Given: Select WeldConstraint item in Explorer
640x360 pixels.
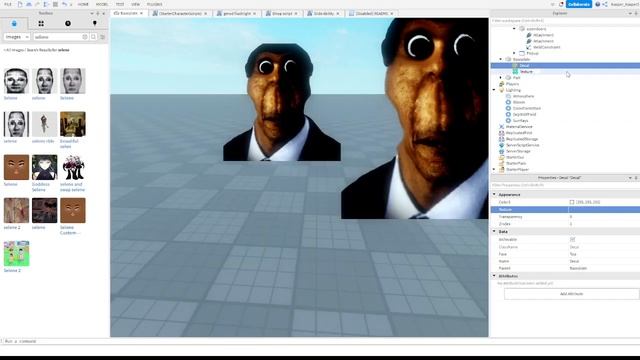Looking at the screenshot, I should coord(546,47).
